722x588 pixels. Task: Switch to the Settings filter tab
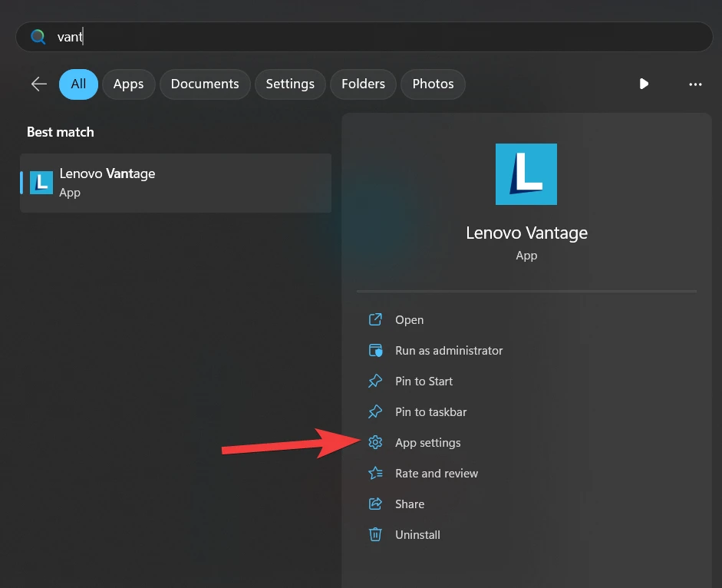(290, 84)
